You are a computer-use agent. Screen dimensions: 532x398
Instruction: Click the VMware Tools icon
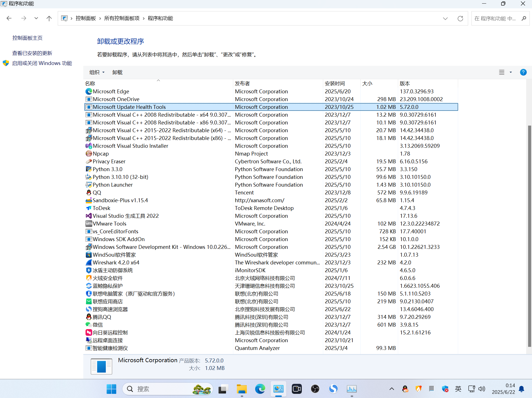pos(89,224)
